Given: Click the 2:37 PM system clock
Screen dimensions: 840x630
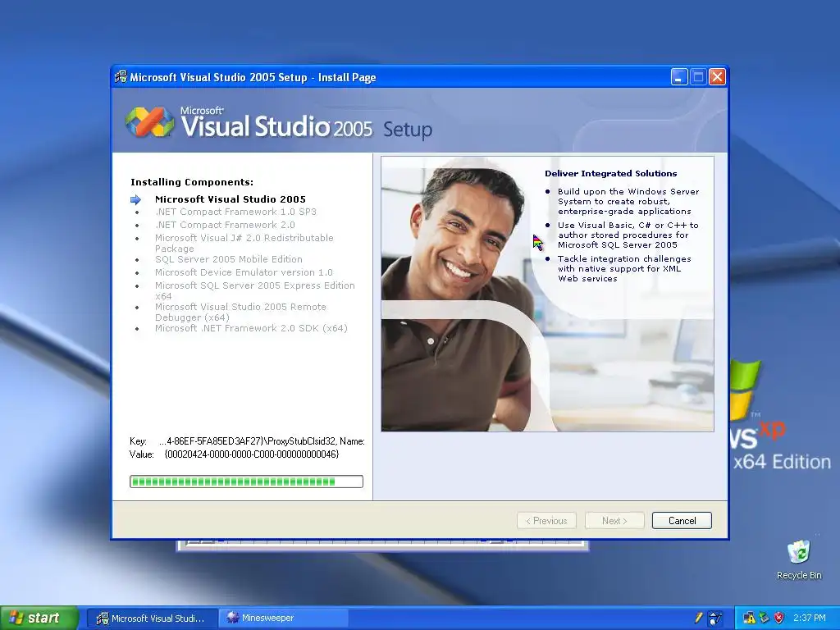Looking at the screenshot, I should coord(810,619).
